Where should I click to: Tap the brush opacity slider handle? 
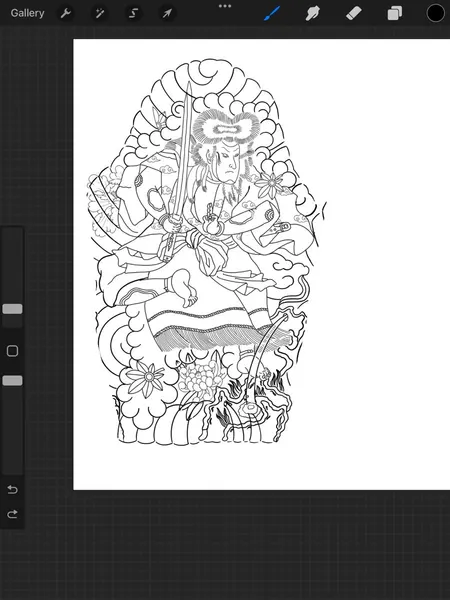(x=12, y=380)
